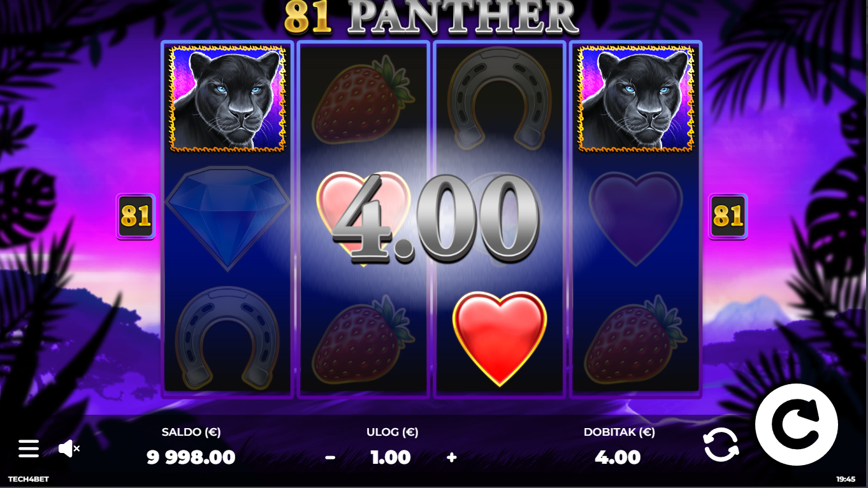Select the panther symbol on first reel

[x=228, y=99]
